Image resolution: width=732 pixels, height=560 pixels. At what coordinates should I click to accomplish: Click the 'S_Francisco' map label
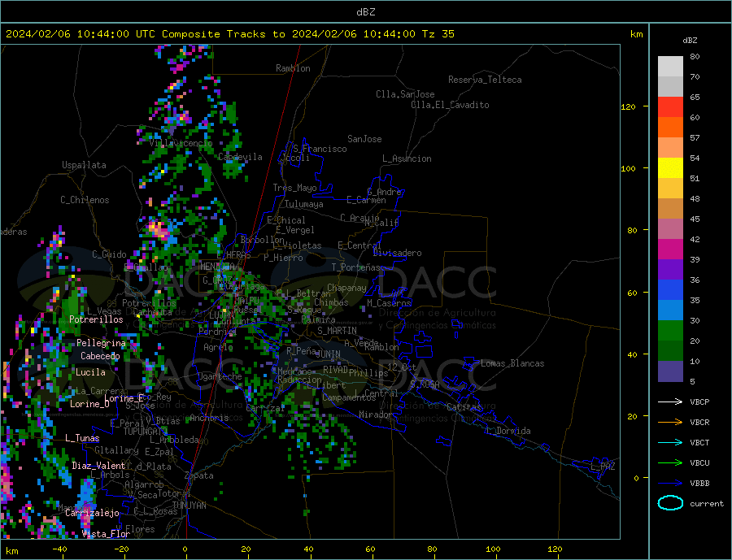pyautogui.click(x=320, y=149)
